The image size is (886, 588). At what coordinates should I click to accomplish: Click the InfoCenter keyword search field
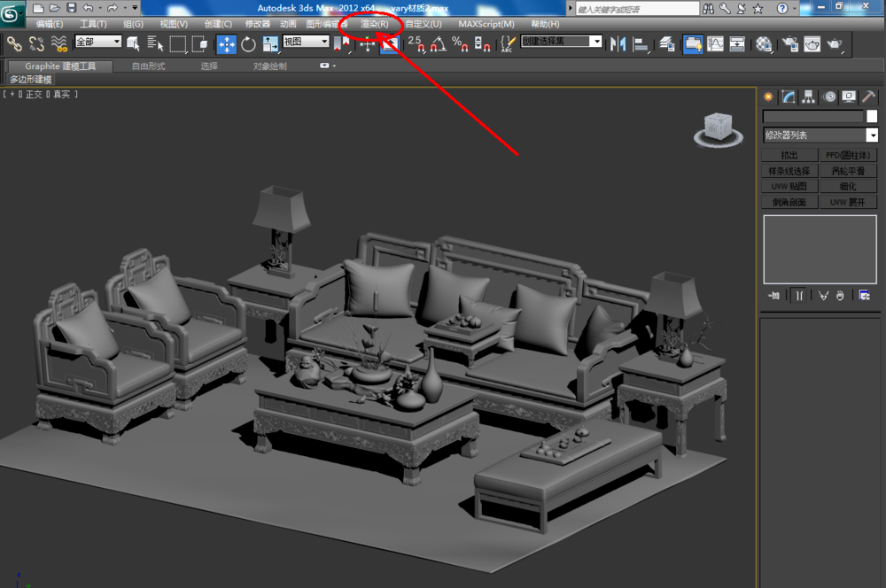[637, 9]
